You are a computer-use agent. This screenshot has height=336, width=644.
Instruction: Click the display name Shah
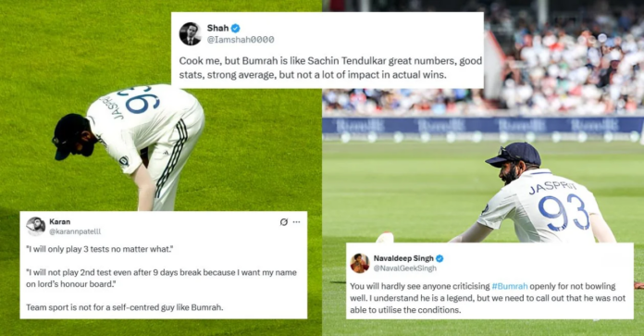(217, 29)
